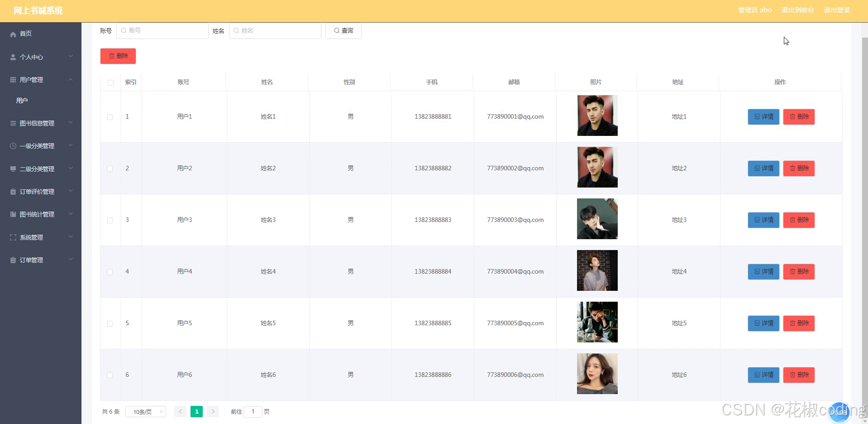Tick the checkbox next to 用户3
This screenshot has width=868, height=424.
(110, 220)
